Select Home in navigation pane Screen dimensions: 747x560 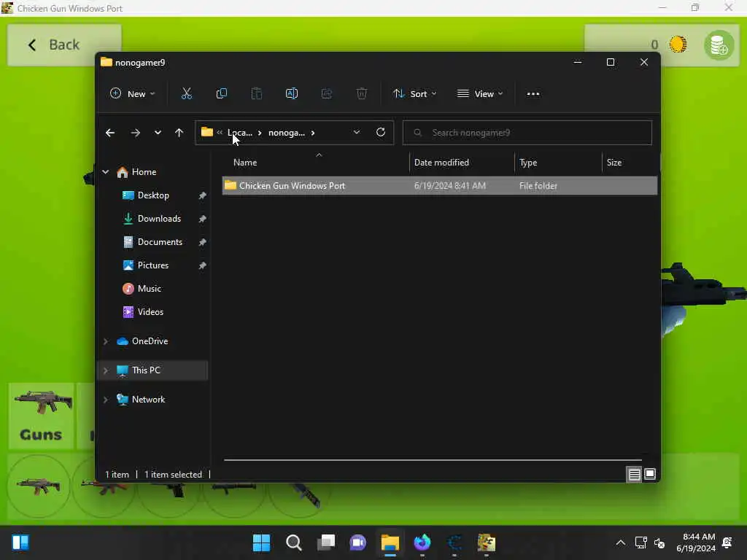pyautogui.click(x=144, y=172)
